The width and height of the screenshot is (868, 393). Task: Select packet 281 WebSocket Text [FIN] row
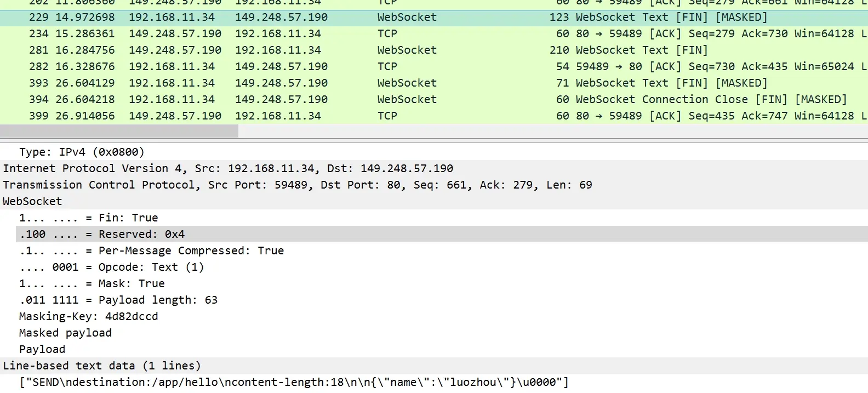434,50
